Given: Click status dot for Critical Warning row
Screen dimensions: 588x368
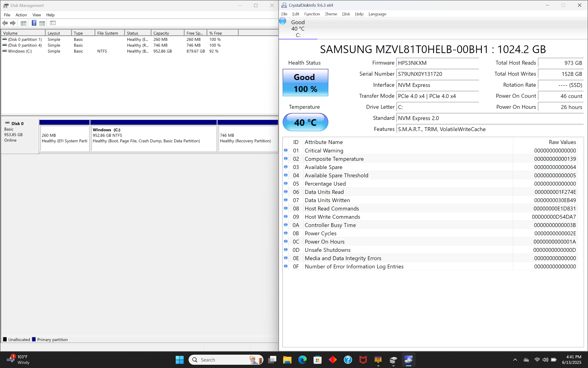Looking at the screenshot, I should [286, 150].
